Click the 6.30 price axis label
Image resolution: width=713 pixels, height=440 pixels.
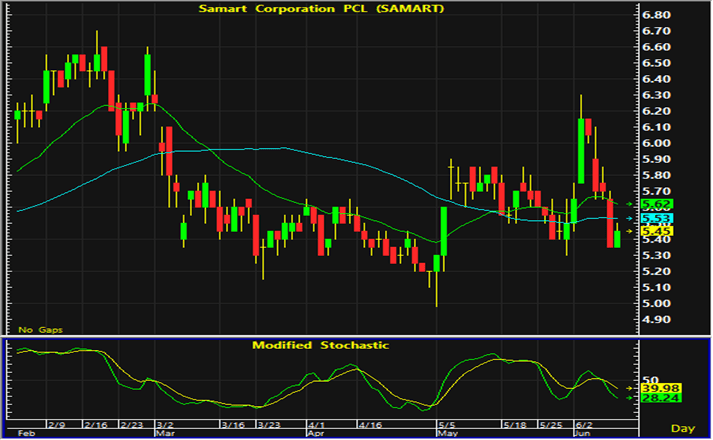coord(656,95)
